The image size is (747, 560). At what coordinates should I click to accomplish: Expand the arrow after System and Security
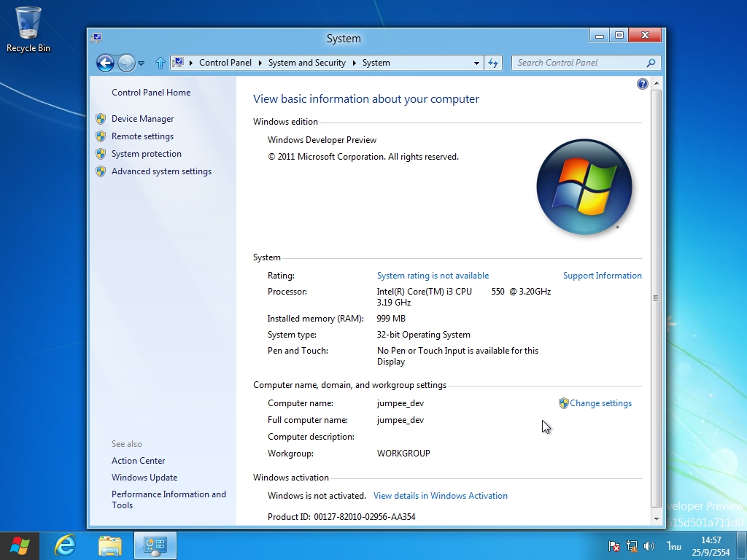click(x=355, y=63)
